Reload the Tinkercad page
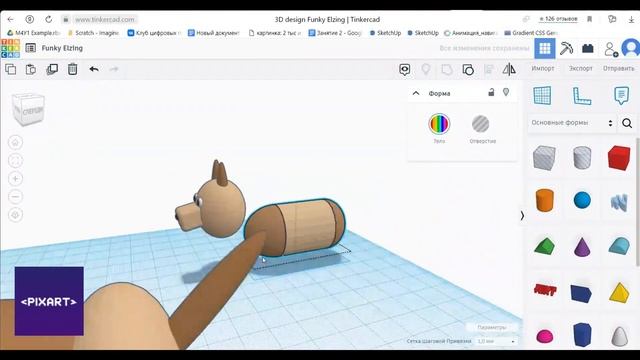This screenshot has height=360, width=640. coord(49,19)
